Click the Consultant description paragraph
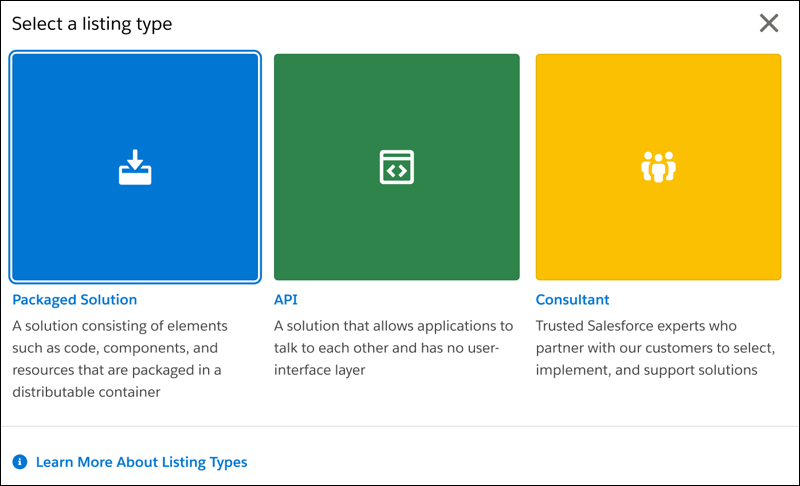800x486 pixels. pyautogui.click(x=655, y=348)
